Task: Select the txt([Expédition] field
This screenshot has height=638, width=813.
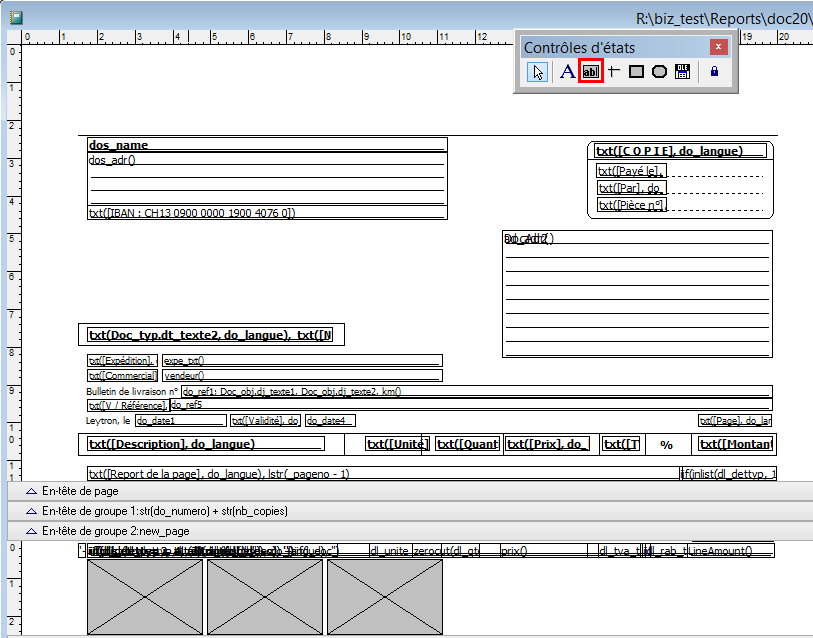Action: [x=122, y=360]
